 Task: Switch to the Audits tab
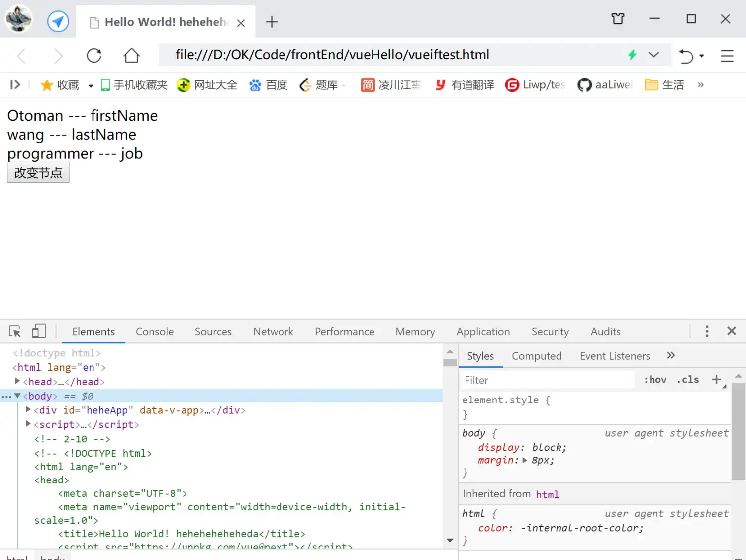coord(606,332)
